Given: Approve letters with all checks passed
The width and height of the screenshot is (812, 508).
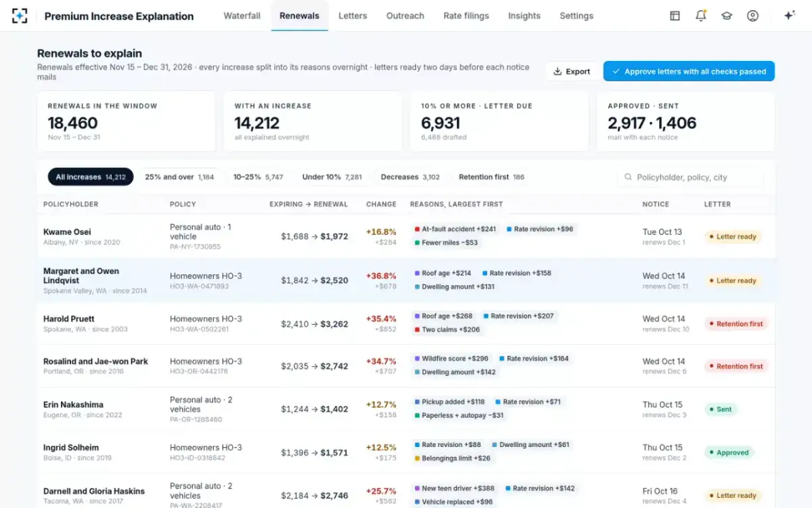Looking at the screenshot, I should tap(689, 71).
